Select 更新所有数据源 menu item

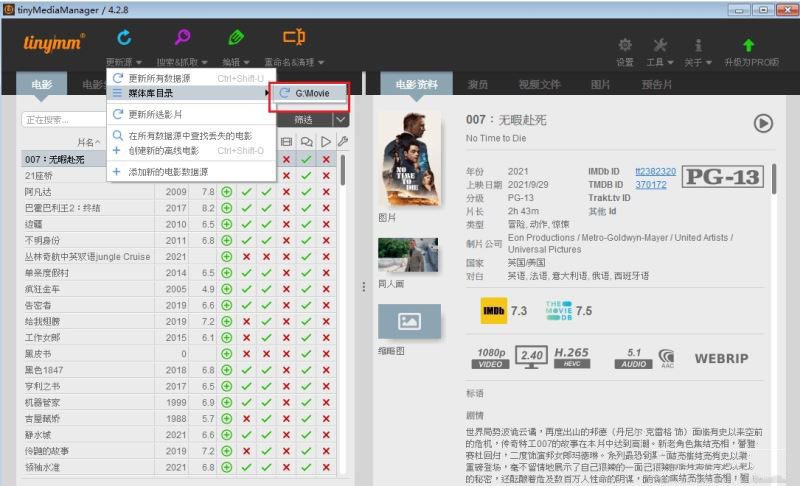coord(191,78)
